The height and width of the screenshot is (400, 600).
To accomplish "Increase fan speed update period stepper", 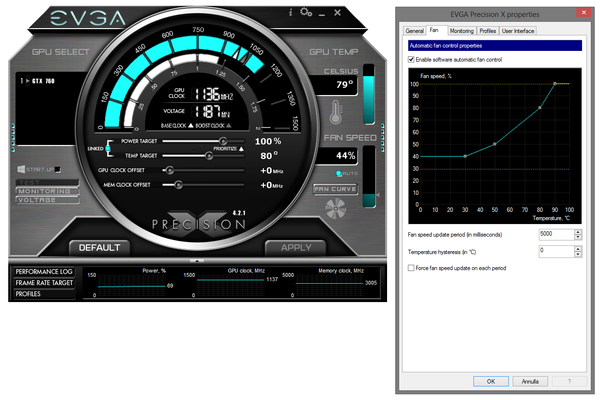I will pyautogui.click(x=578, y=232).
